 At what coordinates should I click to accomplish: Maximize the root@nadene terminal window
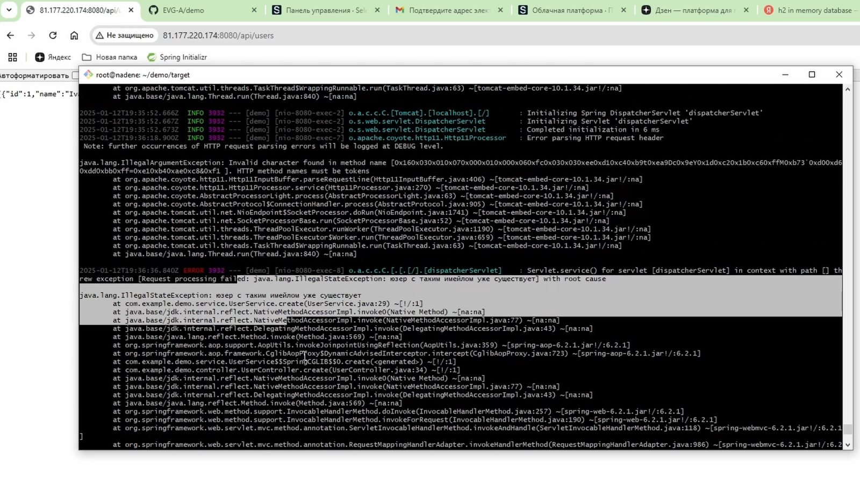tap(812, 75)
